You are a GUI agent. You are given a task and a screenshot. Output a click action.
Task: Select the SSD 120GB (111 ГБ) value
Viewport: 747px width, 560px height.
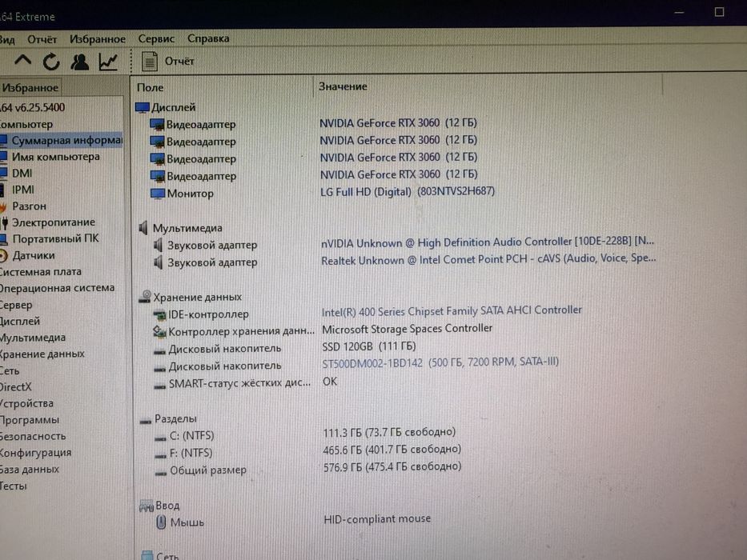[x=369, y=346]
